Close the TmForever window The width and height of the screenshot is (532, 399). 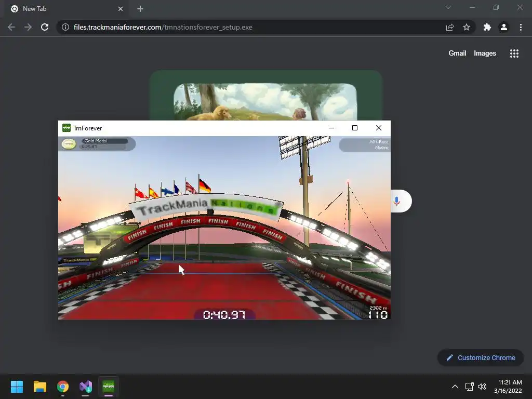[379, 128]
